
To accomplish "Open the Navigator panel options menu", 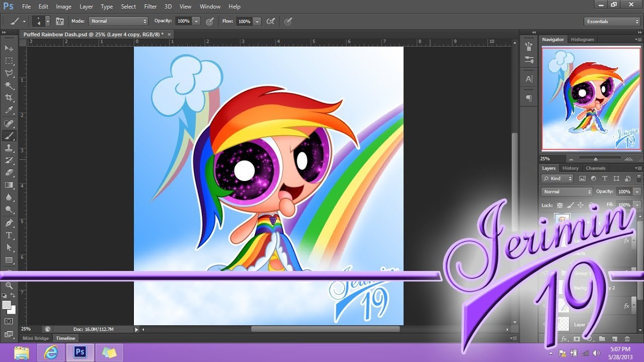I will pos(638,39).
